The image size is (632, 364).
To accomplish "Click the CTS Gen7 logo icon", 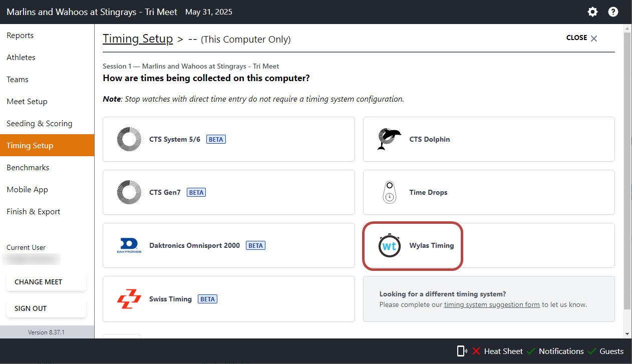I will 129,192.
